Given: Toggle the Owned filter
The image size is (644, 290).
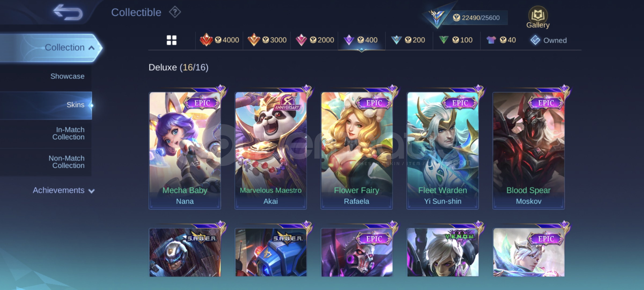Looking at the screenshot, I should point(548,40).
